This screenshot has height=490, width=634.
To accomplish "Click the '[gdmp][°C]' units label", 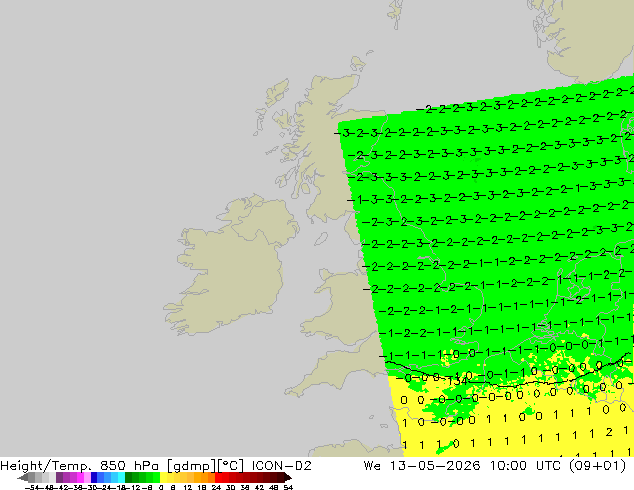I will pos(205,466).
